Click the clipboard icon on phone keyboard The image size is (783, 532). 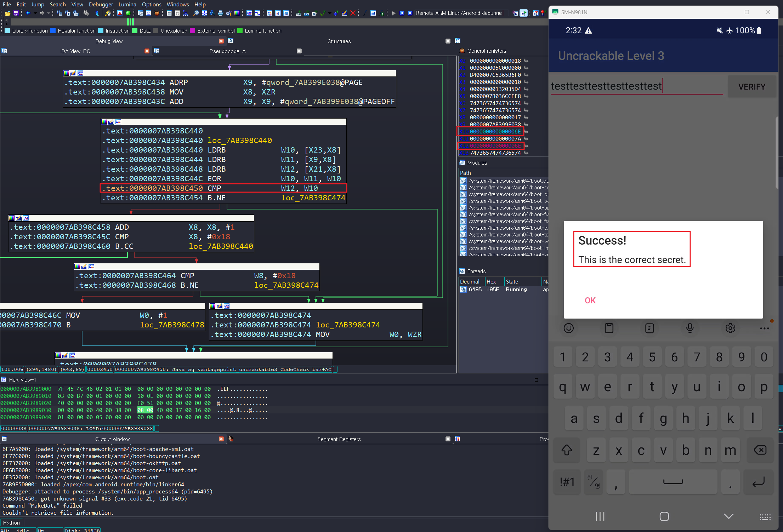pos(609,328)
